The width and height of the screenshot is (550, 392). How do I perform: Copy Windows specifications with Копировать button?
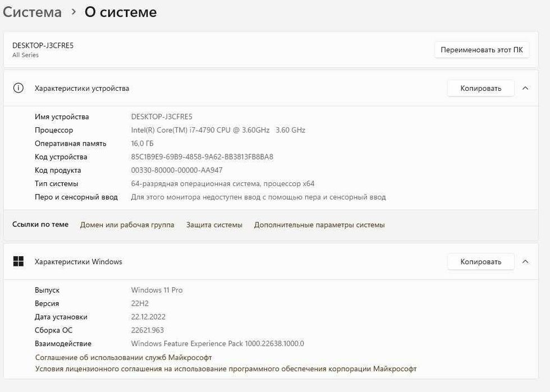480,261
